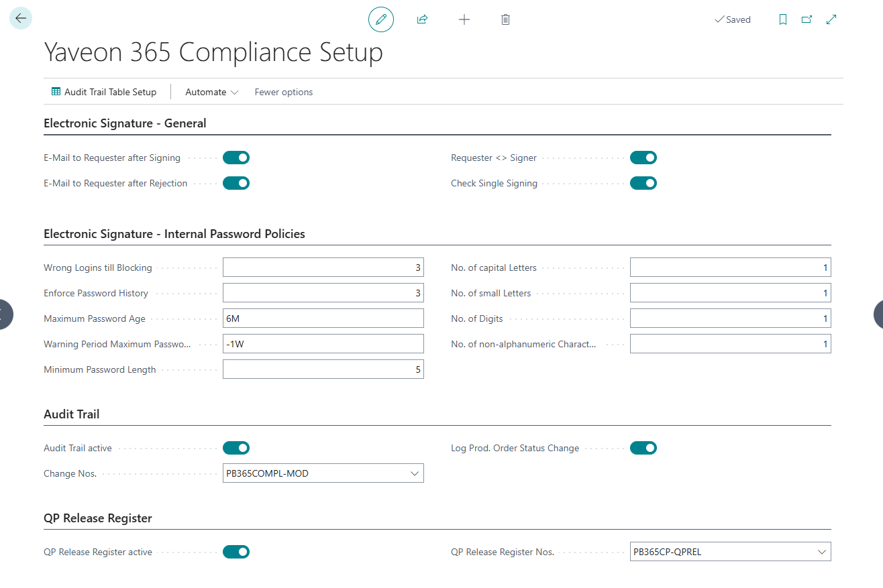Click Warning Period Maximum Password field
This screenshot has height=588, width=883.
click(323, 344)
